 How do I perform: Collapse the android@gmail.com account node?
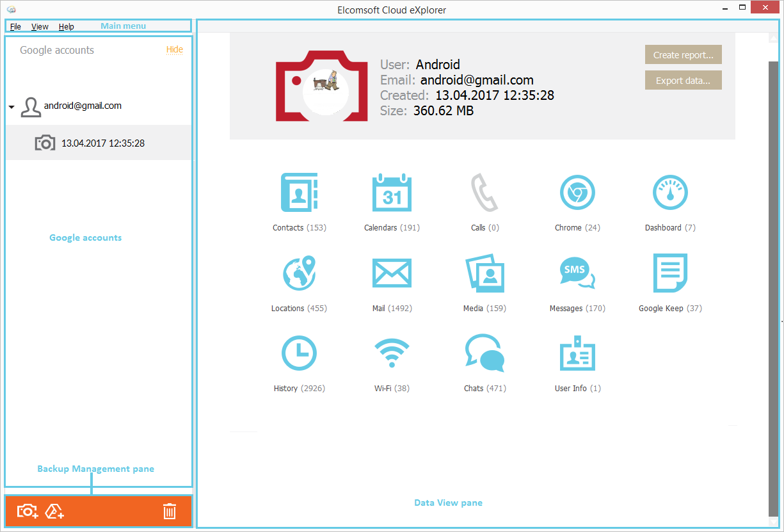tap(12, 107)
